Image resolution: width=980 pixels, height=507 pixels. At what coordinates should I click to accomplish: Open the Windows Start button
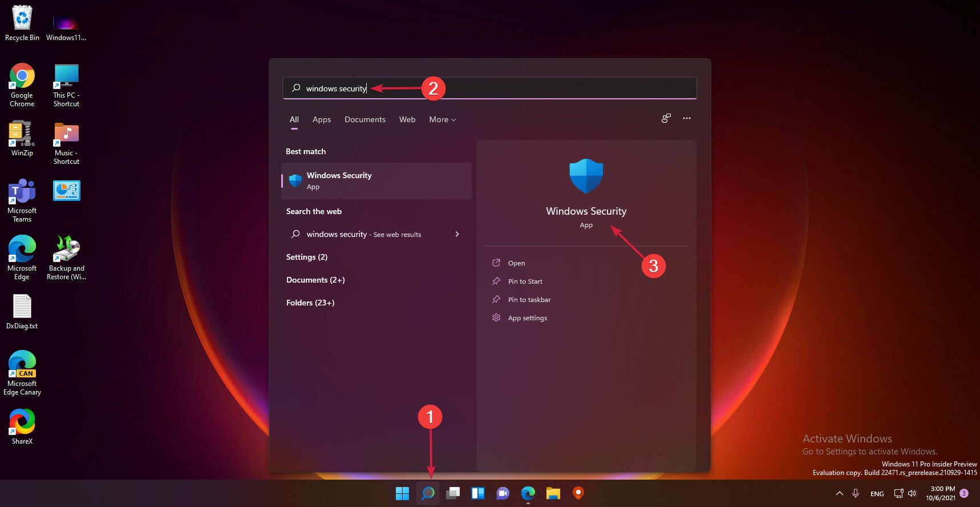coord(402,493)
